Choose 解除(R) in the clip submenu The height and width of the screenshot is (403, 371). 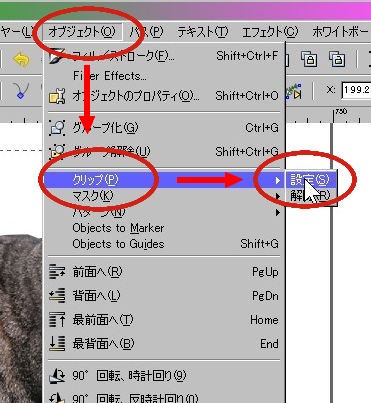[310, 196]
